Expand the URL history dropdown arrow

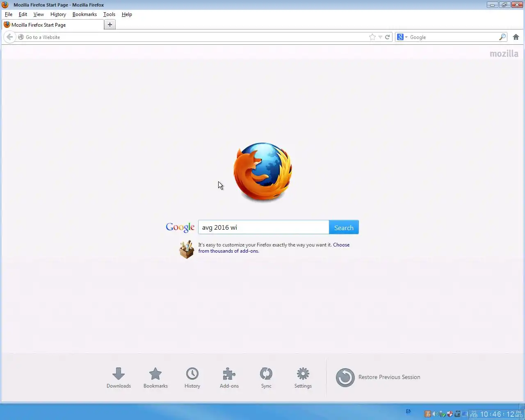coord(380,37)
